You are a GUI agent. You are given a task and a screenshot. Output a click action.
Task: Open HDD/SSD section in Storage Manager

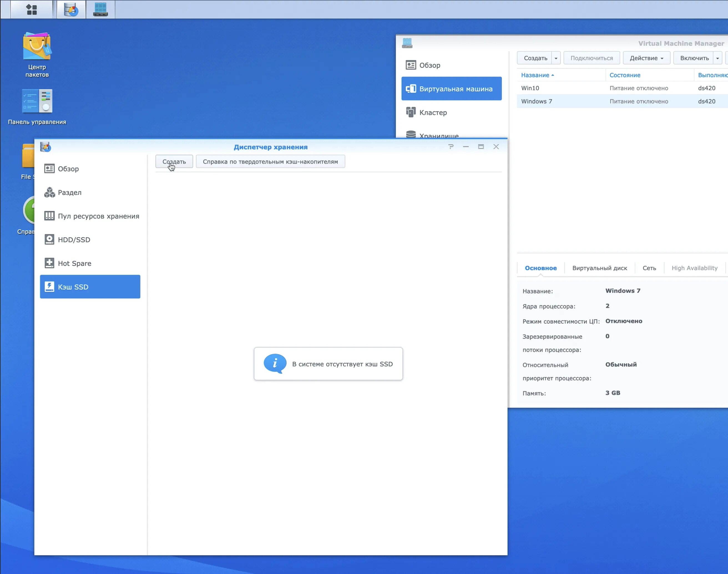pos(74,240)
